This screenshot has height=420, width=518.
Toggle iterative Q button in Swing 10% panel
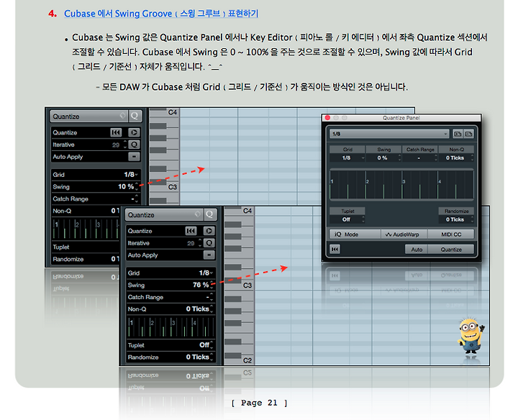click(x=134, y=145)
